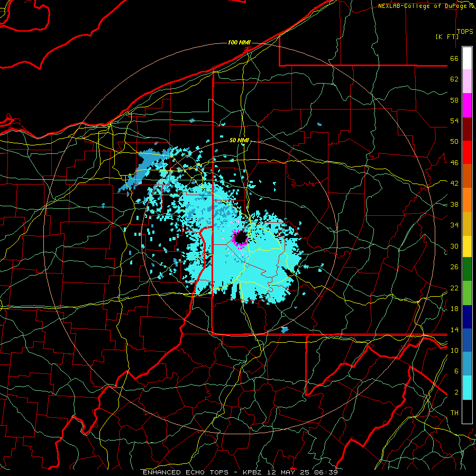This screenshot has height=476, width=476.
Task: Click the K FT units label
Action: (447, 36)
